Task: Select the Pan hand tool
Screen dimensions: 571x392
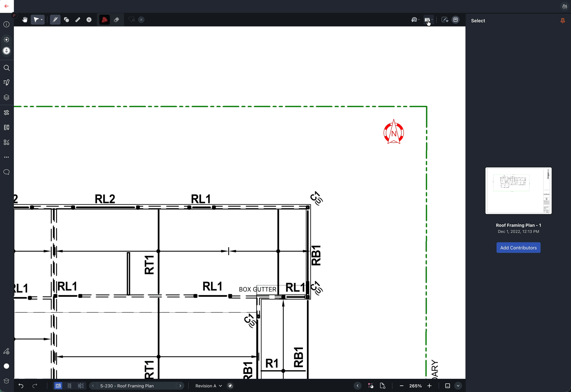Action: pyautogui.click(x=25, y=20)
